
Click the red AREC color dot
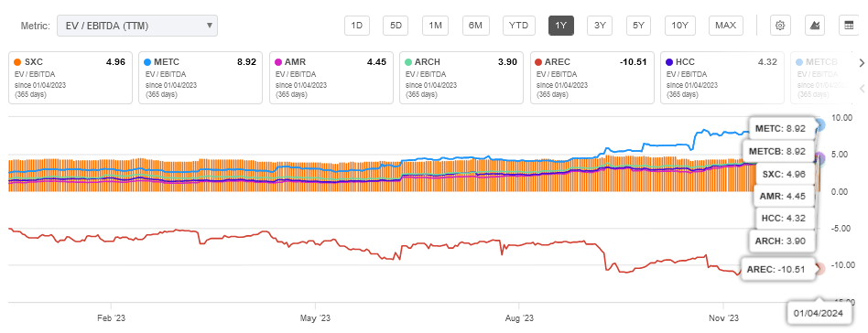[x=539, y=62]
